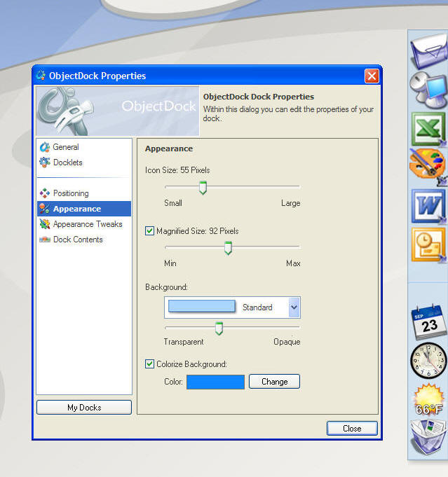
Task: Click the 'Large' end label of icon size
Action: point(290,203)
